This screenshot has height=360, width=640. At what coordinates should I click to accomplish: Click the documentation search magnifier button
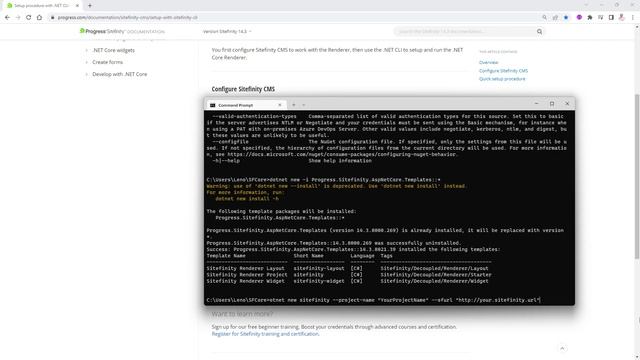click(x=539, y=31)
